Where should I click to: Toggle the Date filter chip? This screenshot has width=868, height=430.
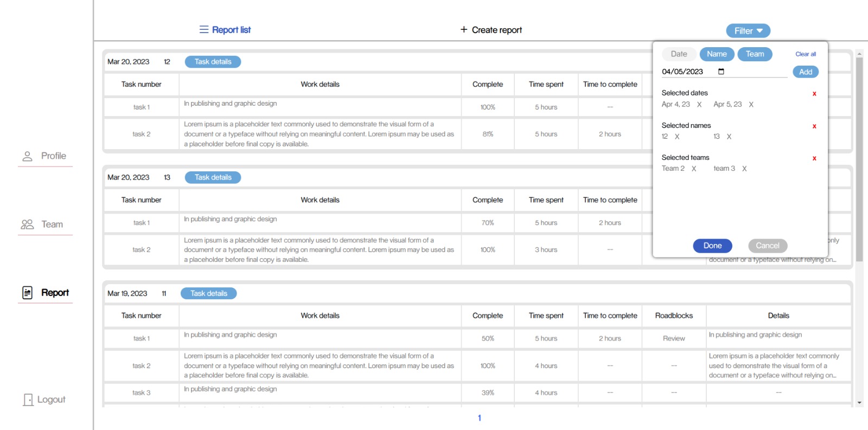coord(679,54)
